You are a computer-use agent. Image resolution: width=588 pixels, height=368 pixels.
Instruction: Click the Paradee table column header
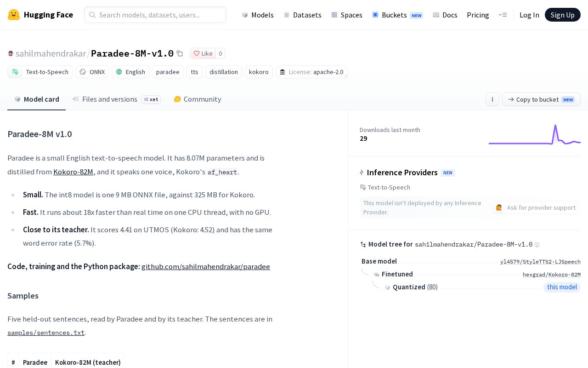coord(35,362)
